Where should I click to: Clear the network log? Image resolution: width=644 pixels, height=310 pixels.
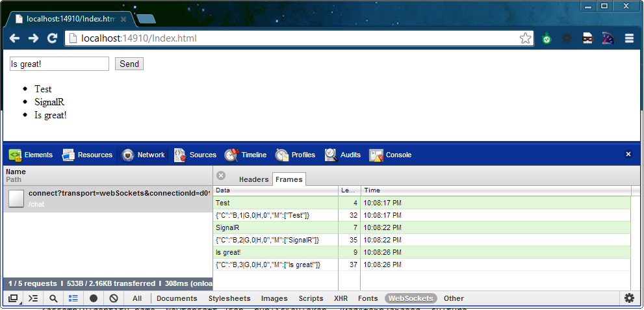click(x=114, y=298)
